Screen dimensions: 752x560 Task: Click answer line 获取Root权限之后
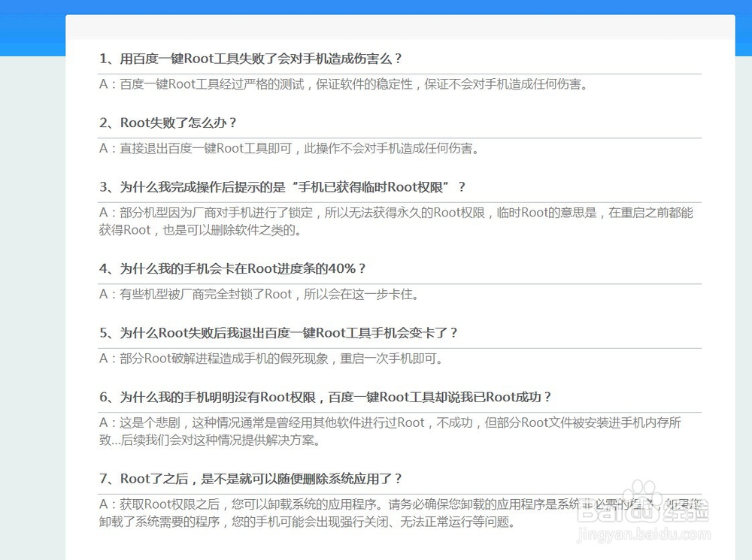point(401,504)
